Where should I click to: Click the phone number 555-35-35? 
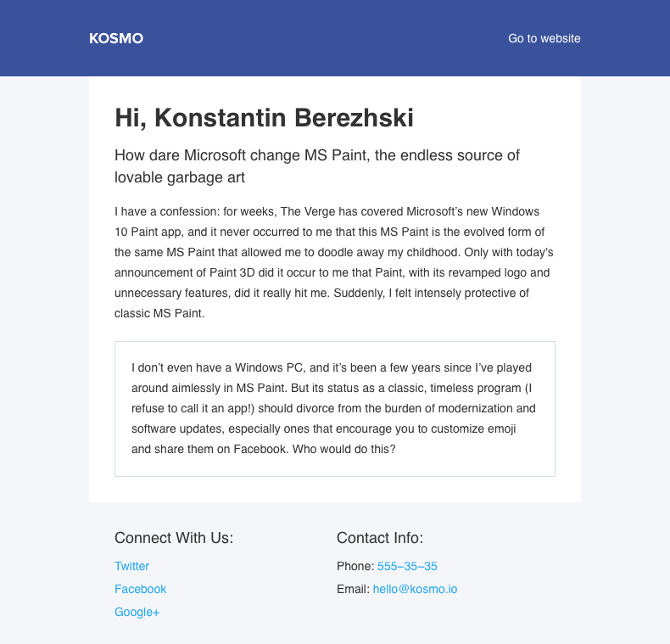point(407,566)
